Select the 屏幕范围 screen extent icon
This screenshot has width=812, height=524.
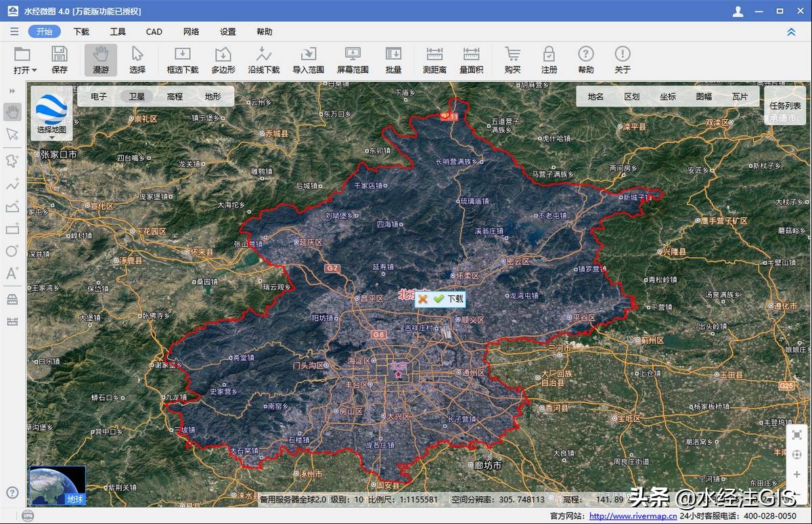(352, 60)
